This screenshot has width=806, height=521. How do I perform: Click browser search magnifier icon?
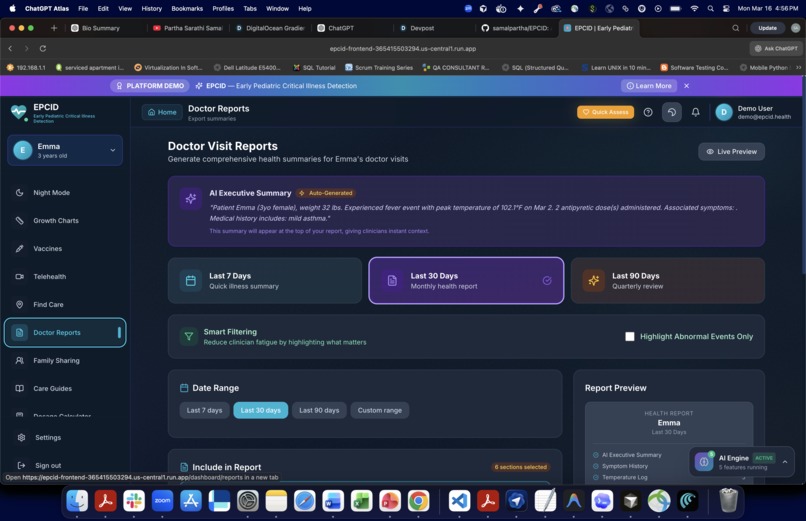[736, 28]
